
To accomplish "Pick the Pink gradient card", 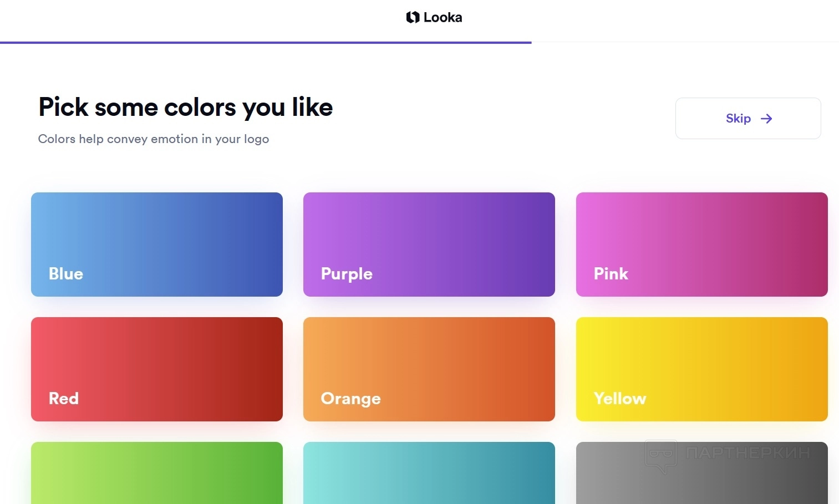I will click(701, 244).
